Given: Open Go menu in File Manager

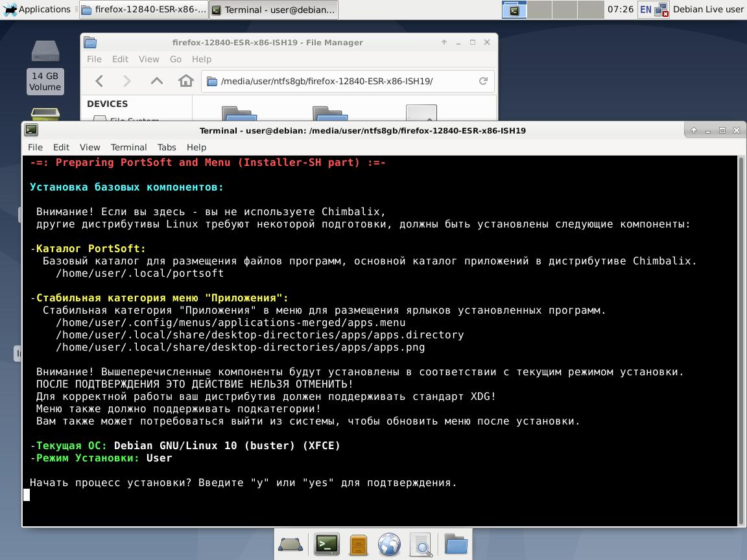Looking at the screenshot, I should click(x=175, y=59).
